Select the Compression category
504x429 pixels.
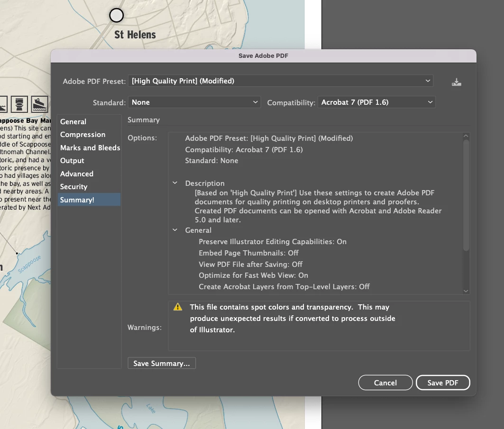(89, 134)
